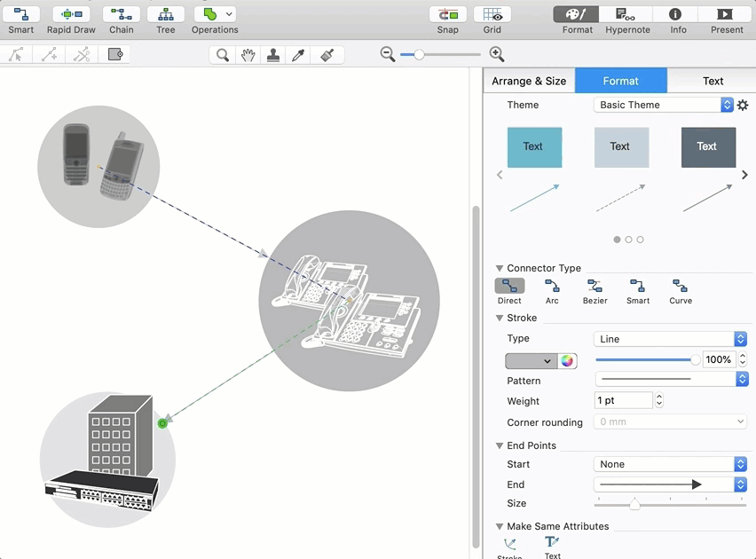Select the second style page dot

[628, 240]
